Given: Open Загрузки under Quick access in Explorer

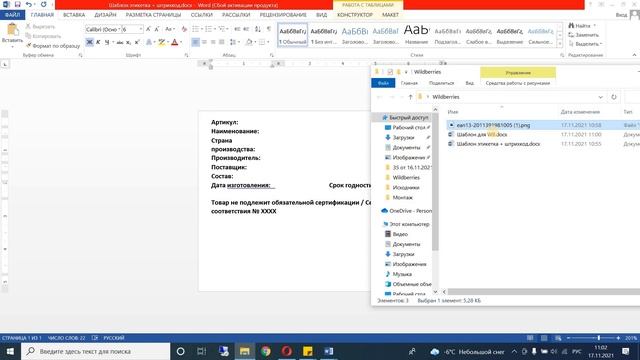Looking at the screenshot, I should tap(403, 138).
